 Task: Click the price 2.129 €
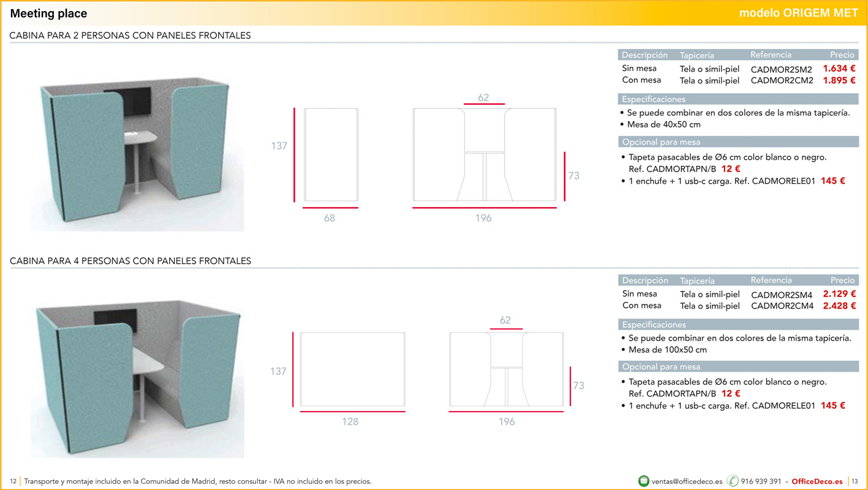[839, 294]
